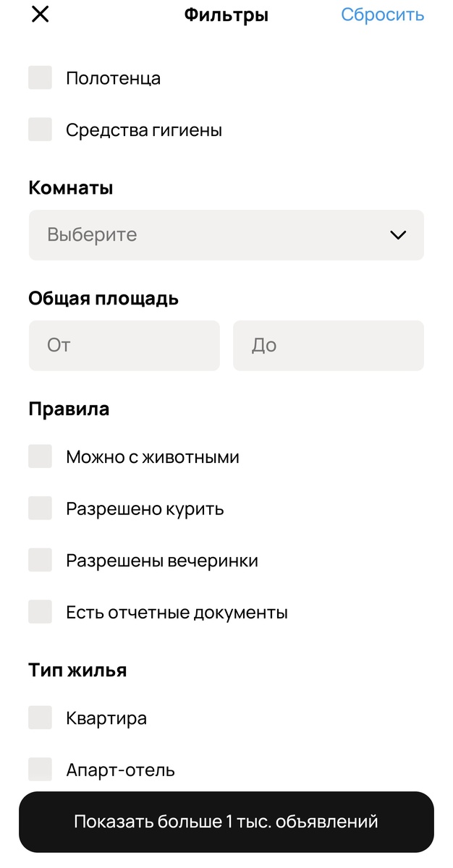Reset all filters via "Сбросить"
453x868 pixels.
point(383,14)
